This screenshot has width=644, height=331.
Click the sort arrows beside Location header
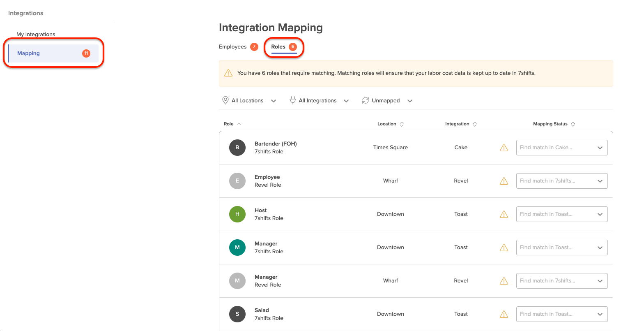tap(402, 124)
